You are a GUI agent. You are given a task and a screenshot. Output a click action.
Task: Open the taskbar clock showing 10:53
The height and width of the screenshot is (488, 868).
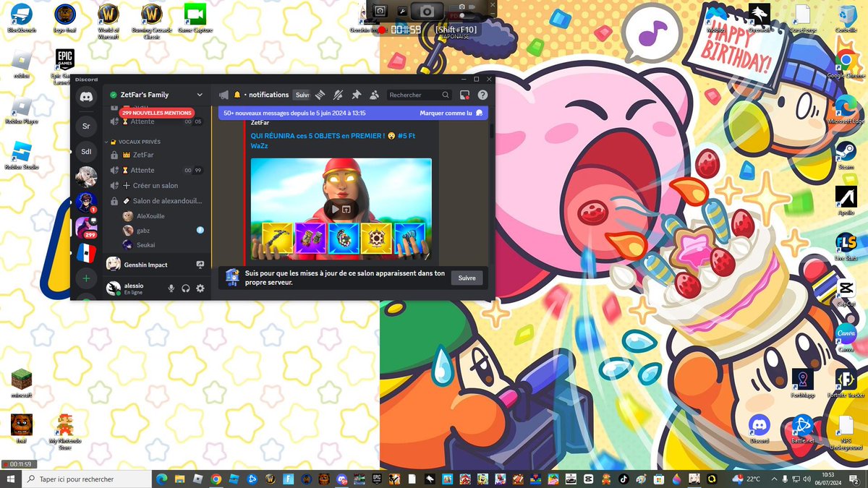[x=829, y=479]
